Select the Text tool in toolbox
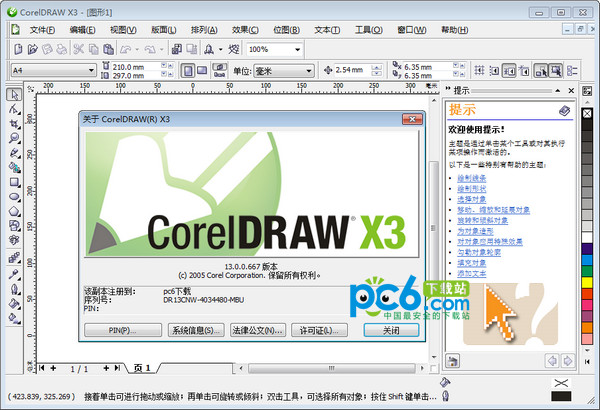The height and width of the screenshot is (410, 600). (x=14, y=240)
